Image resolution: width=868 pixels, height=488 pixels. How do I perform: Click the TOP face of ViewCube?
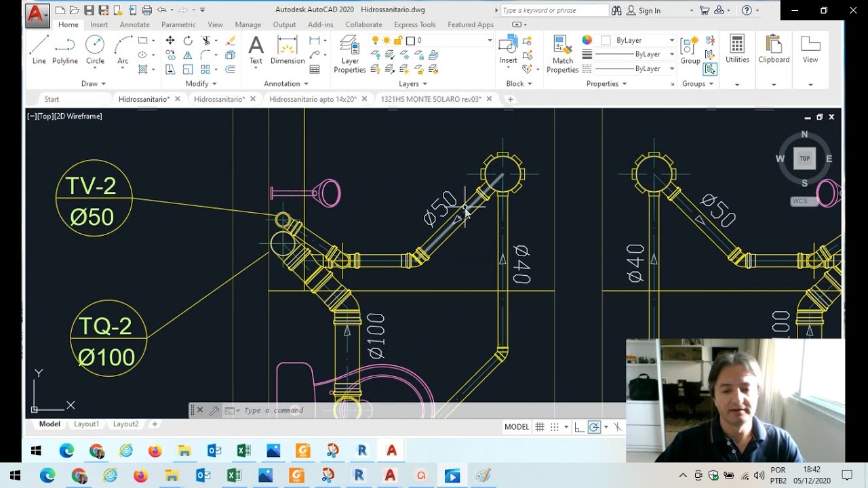804,159
